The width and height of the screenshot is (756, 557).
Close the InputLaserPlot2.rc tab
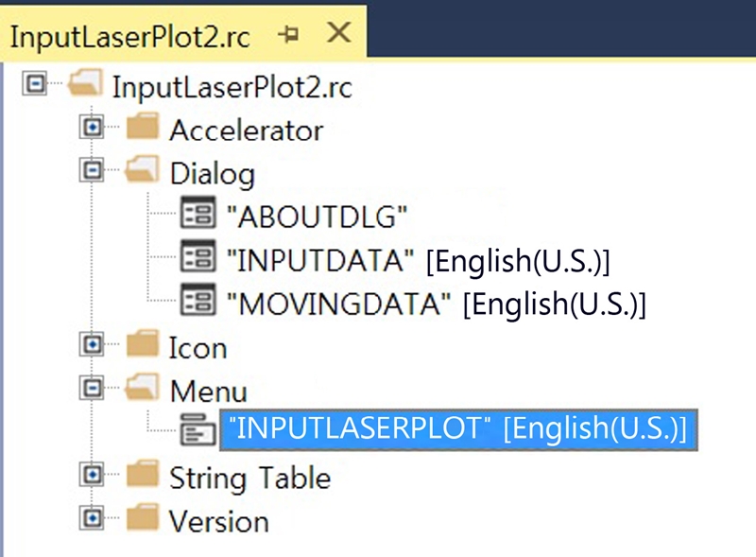(337, 33)
